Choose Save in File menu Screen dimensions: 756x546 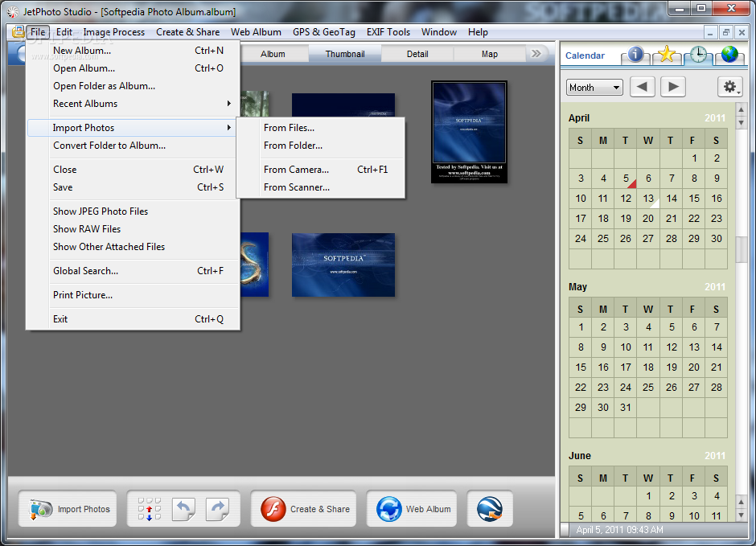(x=133, y=187)
